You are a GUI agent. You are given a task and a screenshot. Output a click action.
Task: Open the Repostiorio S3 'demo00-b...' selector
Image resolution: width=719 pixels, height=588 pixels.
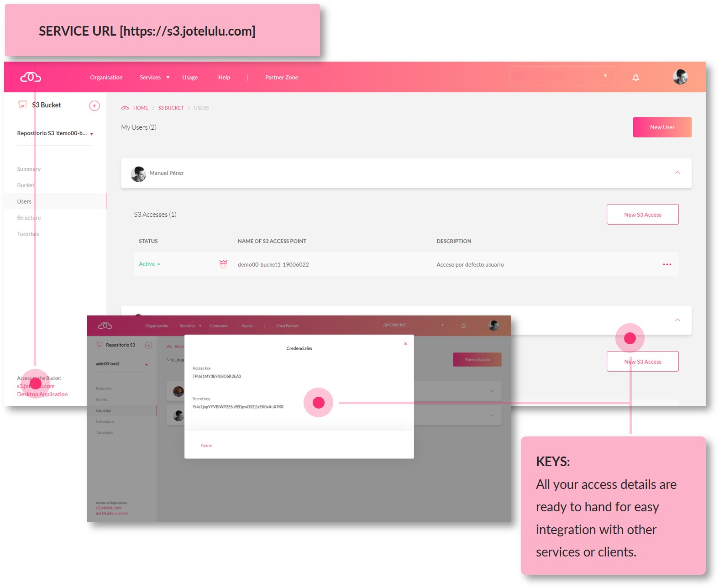(55, 133)
